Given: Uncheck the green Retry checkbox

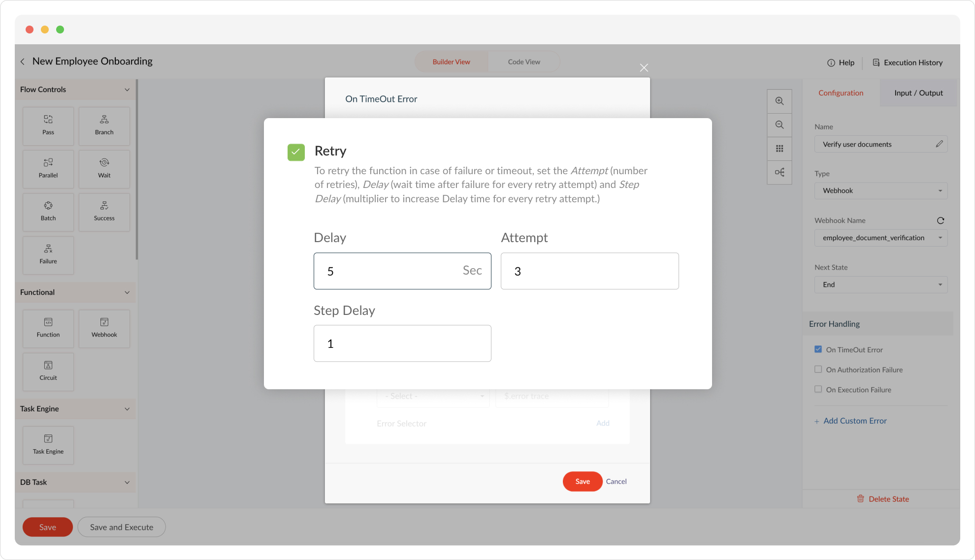Looking at the screenshot, I should coord(296,152).
